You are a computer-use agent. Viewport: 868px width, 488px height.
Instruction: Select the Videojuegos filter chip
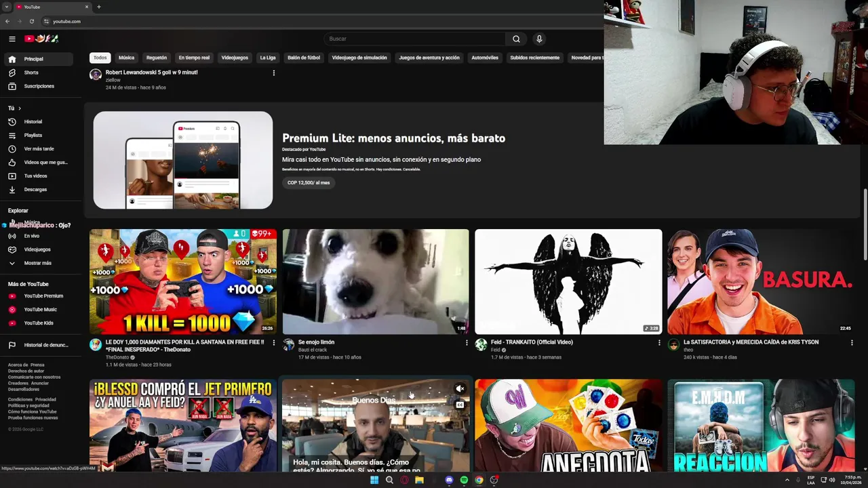[x=235, y=58]
